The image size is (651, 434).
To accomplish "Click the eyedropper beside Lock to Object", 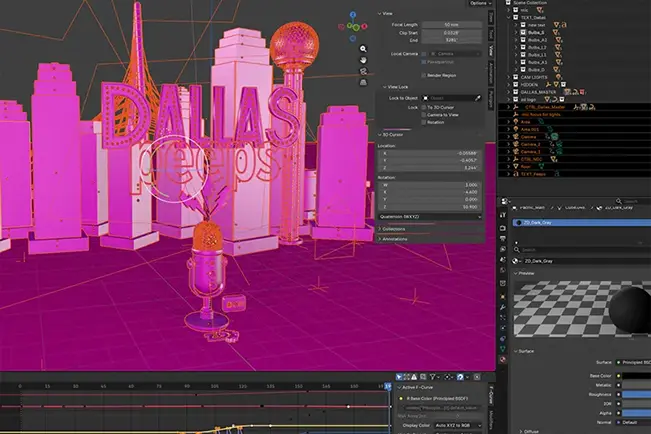I will 478,98.
